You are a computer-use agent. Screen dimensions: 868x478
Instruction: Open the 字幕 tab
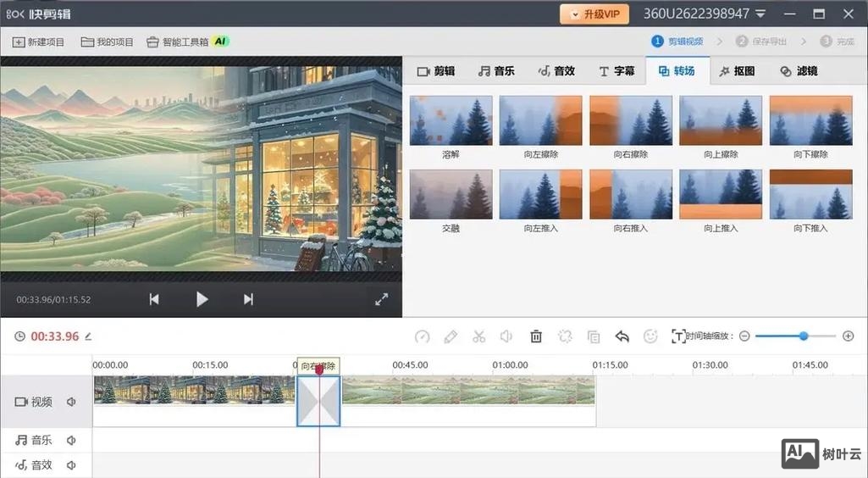616,71
